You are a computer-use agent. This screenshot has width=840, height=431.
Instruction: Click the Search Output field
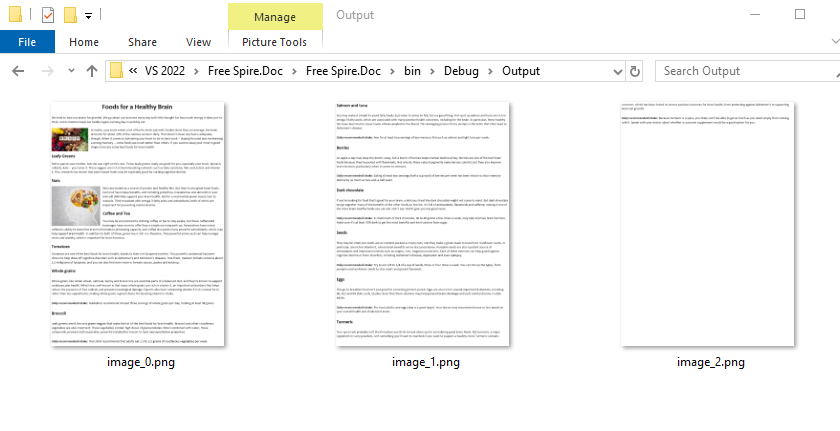(747, 71)
